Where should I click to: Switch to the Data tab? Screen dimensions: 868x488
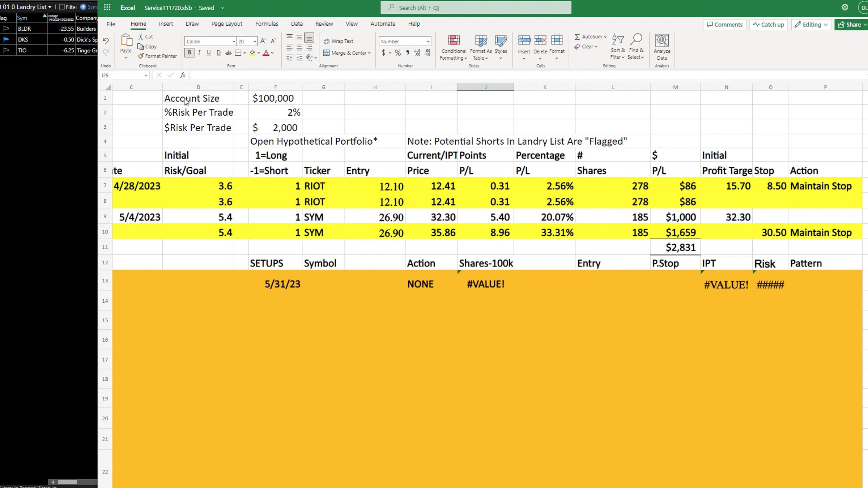297,24
